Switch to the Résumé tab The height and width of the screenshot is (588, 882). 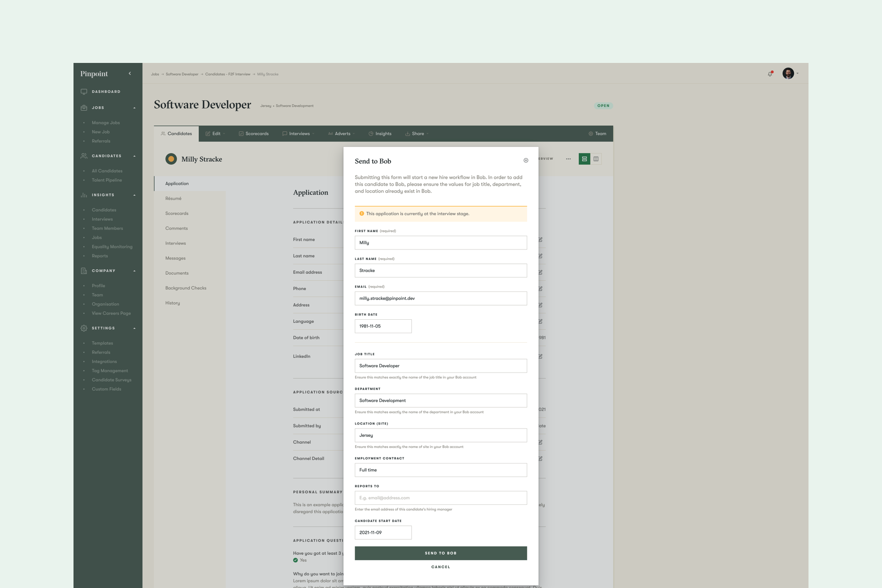click(x=173, y=198)
